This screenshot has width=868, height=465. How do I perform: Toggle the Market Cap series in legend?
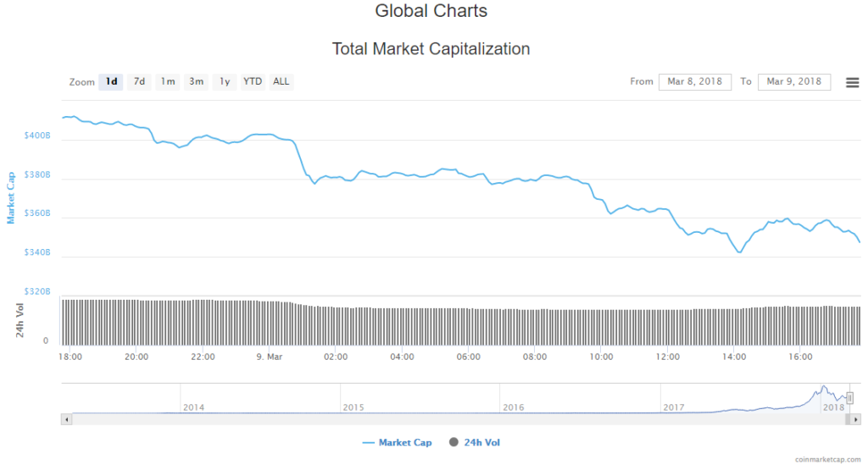tap(397, 442)
